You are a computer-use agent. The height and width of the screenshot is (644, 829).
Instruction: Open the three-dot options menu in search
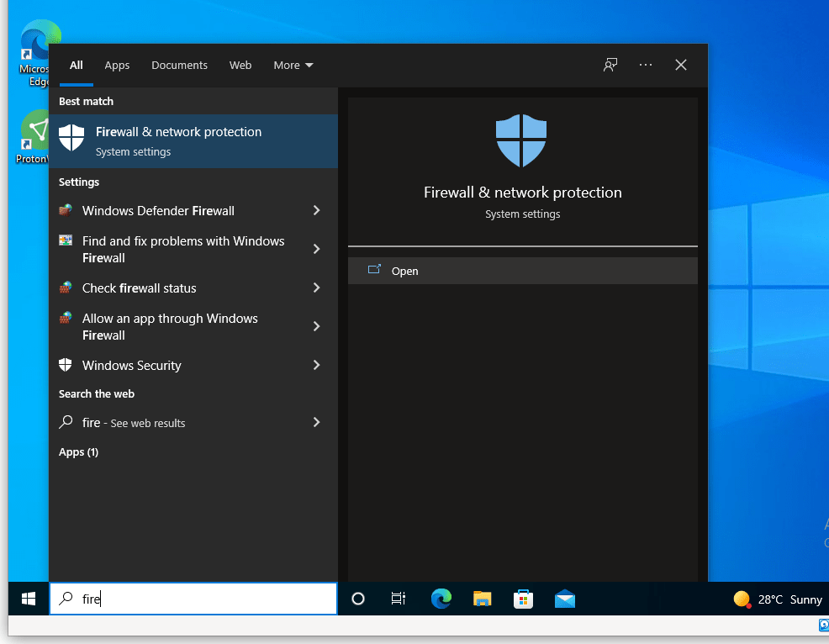646,65
